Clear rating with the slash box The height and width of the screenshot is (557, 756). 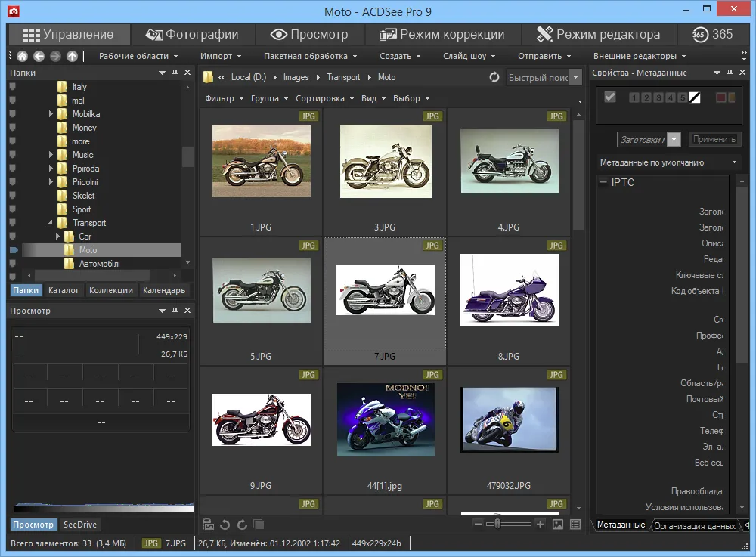[695, 97]
